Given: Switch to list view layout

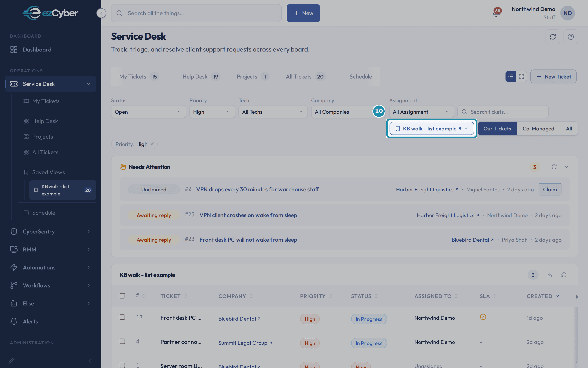Looking at the screenshot, I should coord(511,77).
